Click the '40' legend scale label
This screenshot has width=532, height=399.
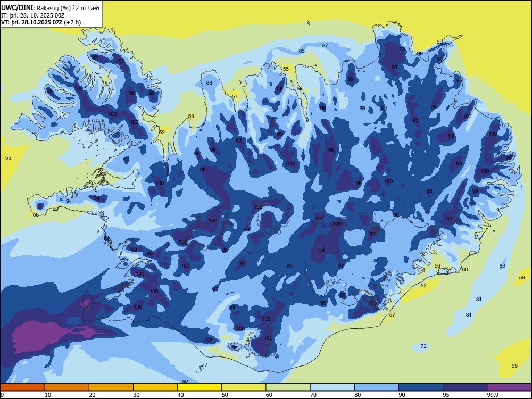(180, 395)
